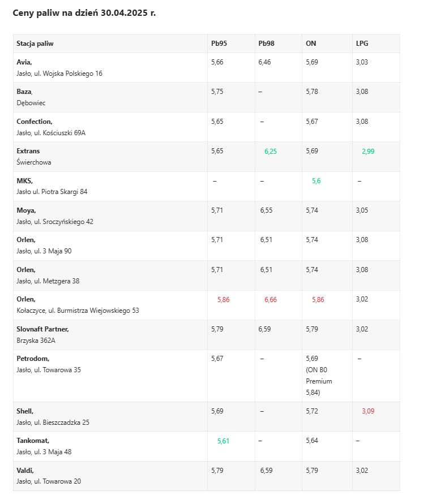
Task: Select the Pb98 column header
Action: click(266, 44)
